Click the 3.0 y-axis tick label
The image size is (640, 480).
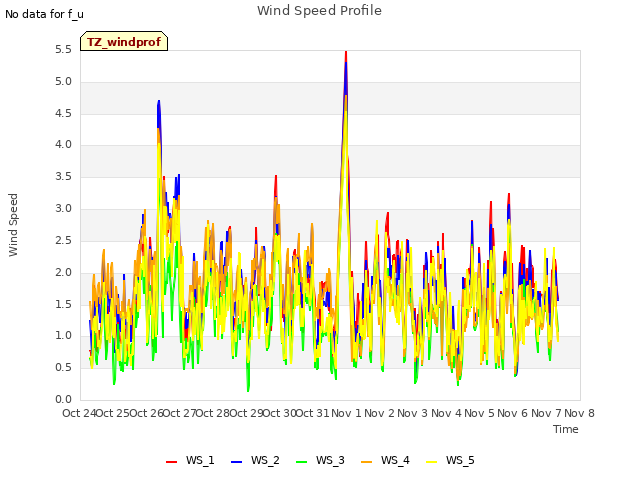pos(63,209)
